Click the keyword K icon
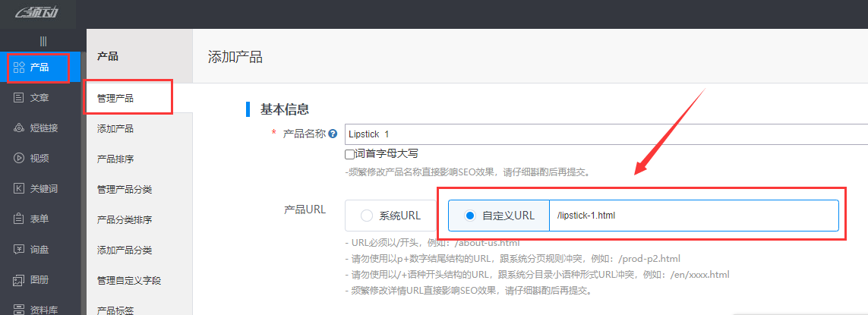Screen dimensions: 868x315 coord(19,189)
